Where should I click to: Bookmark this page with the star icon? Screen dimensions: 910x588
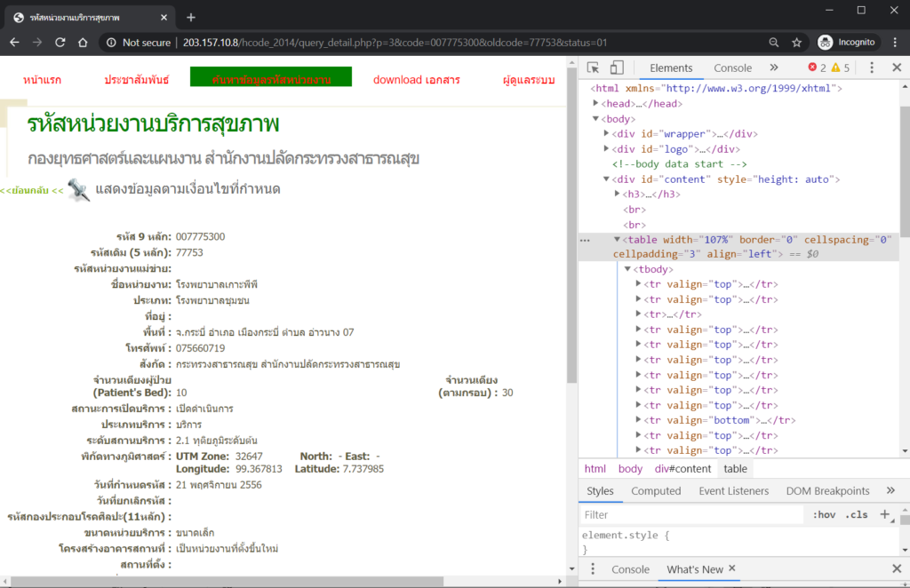tap(797, 43)
